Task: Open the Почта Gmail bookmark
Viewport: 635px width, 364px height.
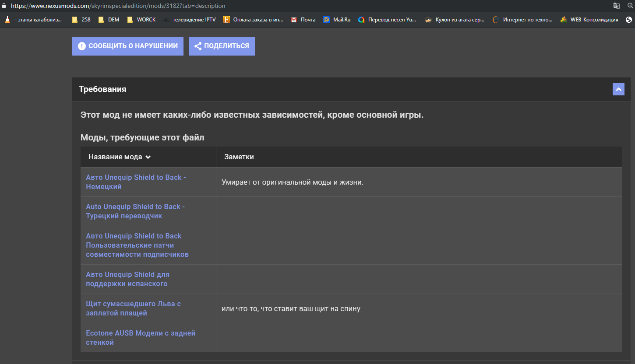Action: click(303, 20)
